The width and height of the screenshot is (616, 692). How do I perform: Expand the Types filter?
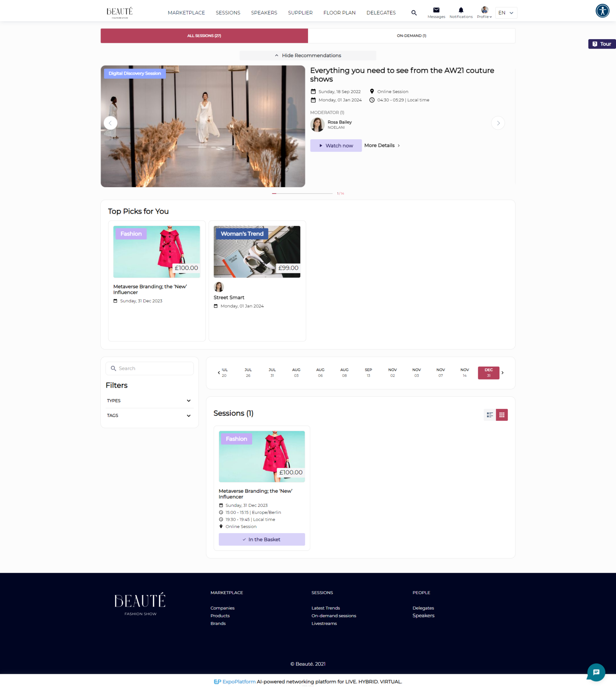[149, 400]
